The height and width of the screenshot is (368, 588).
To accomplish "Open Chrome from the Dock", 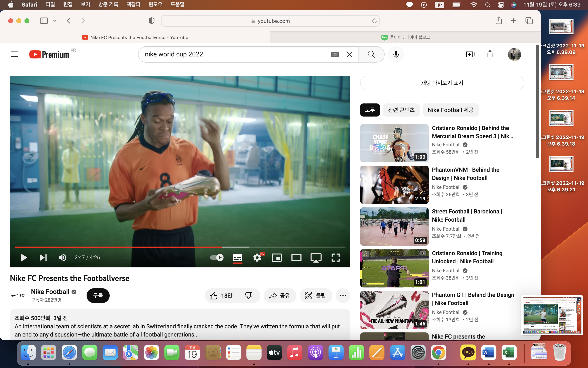I will pyautogui.click(x=438, y=352).
